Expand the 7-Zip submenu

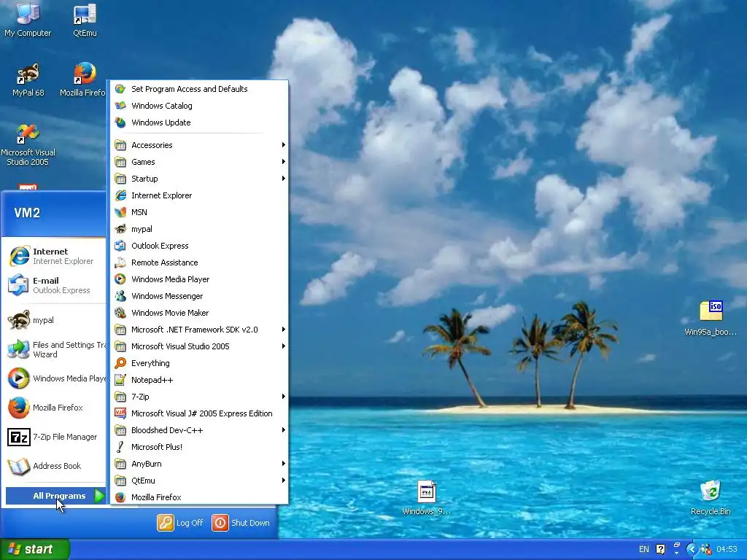(x=199, y=397)
